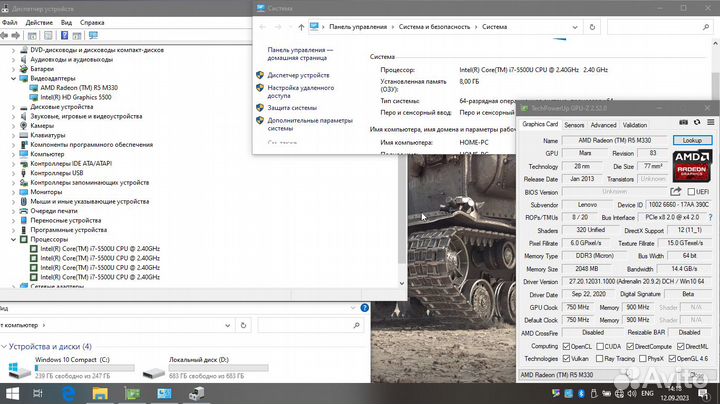This screenshot has width=720, height=404.
Task: Expand the Батареи tree node
Action: tap(13, 69)
